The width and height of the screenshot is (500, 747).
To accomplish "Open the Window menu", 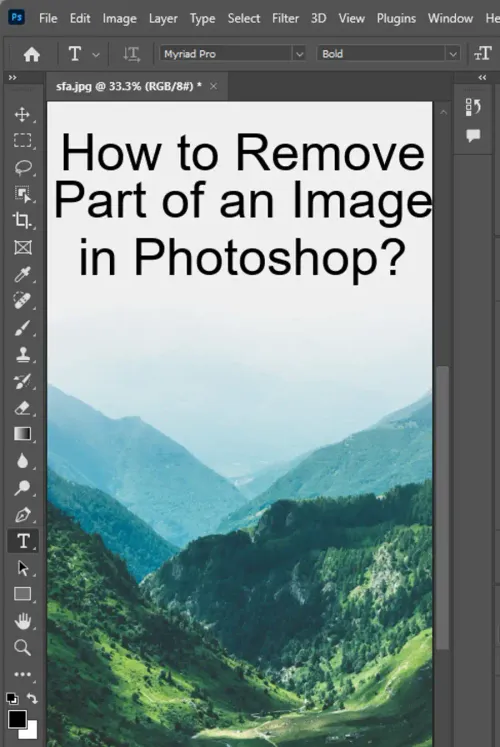I will [x=450, y=18].
